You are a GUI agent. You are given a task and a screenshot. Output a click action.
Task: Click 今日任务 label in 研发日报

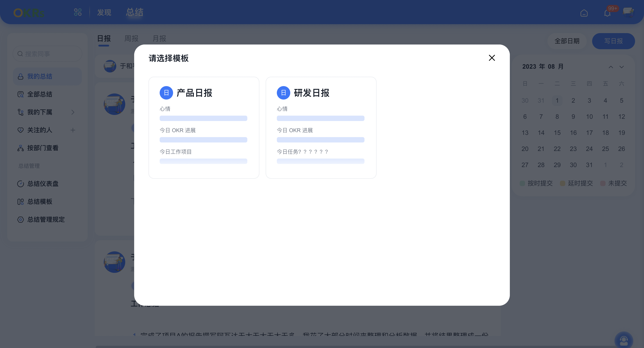coord(302,152)
